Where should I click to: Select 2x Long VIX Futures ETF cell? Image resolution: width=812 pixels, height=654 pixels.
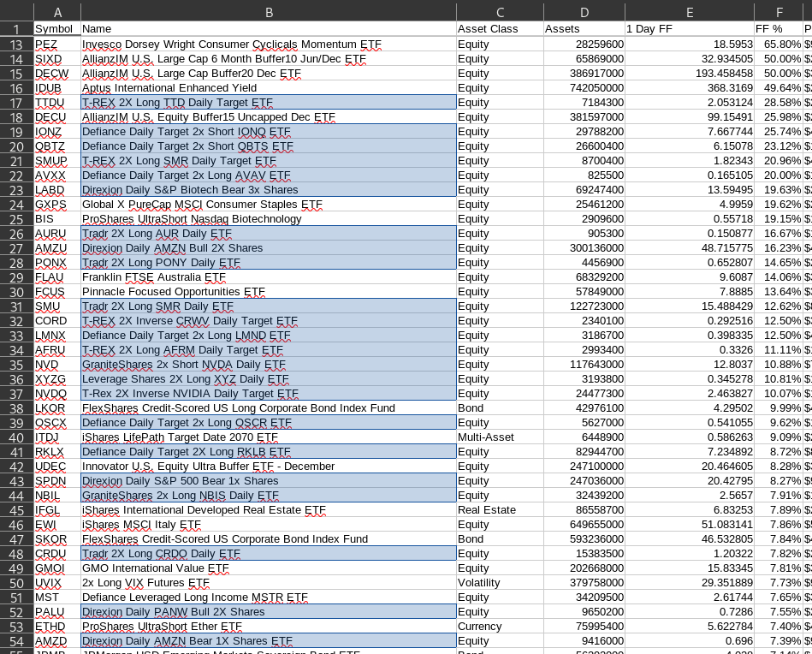[269, 583]
